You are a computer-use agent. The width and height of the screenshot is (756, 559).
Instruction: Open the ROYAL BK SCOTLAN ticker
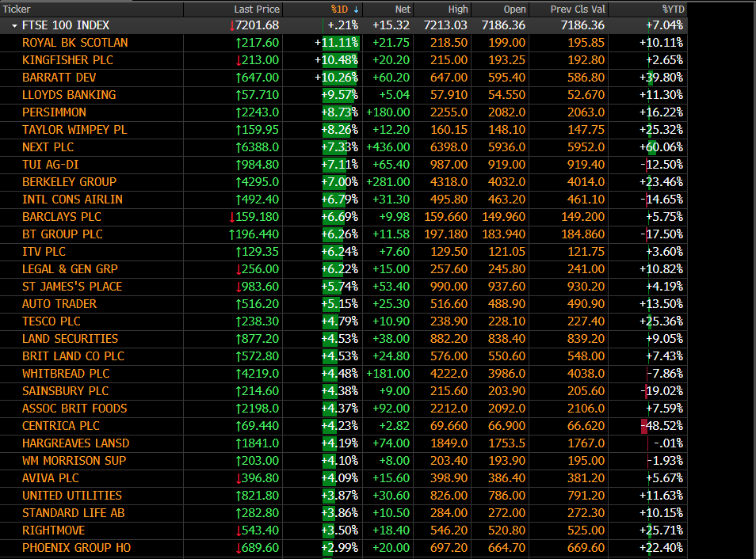point(74,43)
